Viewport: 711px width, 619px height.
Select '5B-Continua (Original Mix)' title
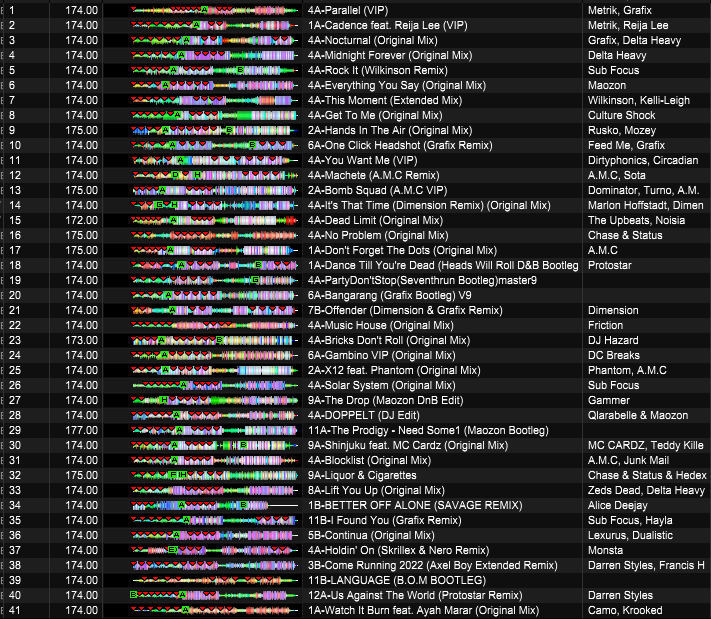pyautogui.click(x=371, y=535)
